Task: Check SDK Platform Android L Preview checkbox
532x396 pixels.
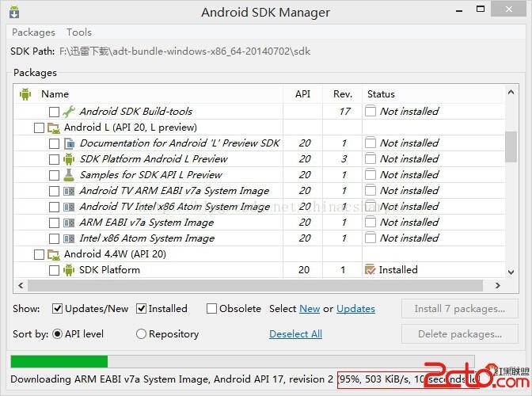Action: [x=55, y=159]
